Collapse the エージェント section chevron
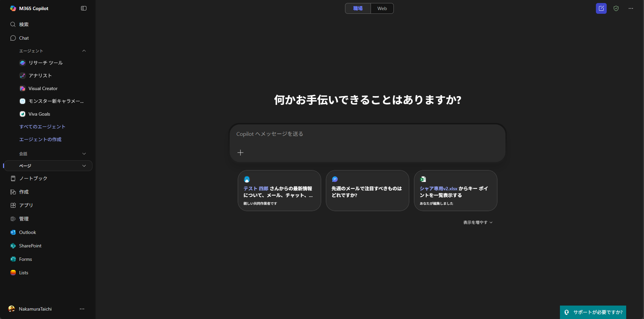The width and height of the screenshot is (644, 319). (84, 51)
